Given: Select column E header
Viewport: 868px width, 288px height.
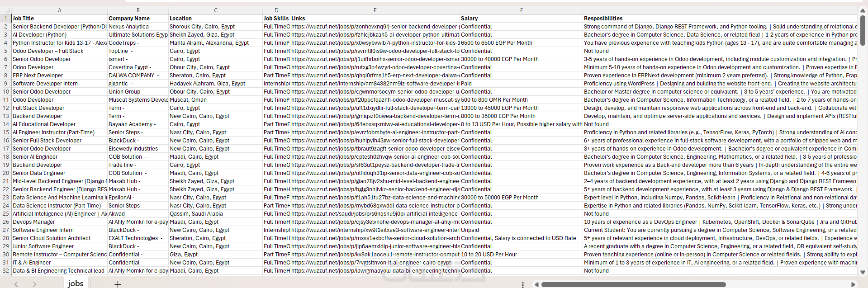Looking at the screenshot, I should [x=375, y=10].
